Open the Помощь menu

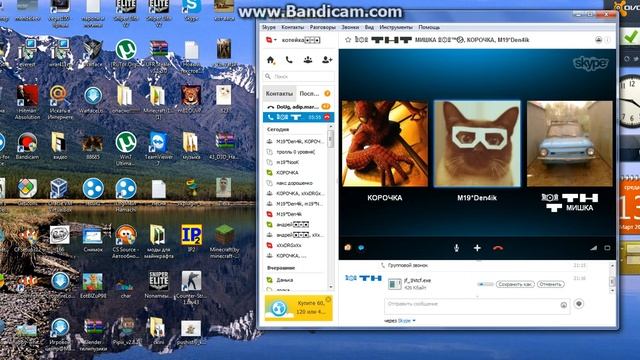pyautogui.click(x=429, y=27)
